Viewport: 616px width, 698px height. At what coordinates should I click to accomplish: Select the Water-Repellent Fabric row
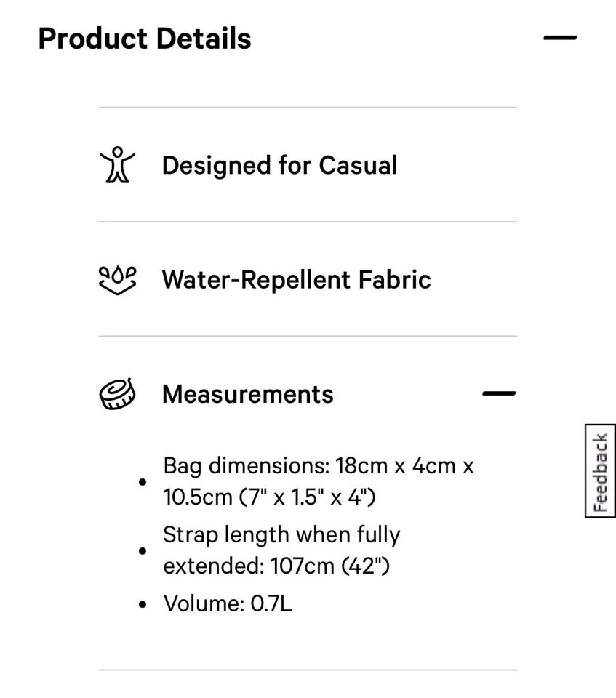click(x=308, y=279)
